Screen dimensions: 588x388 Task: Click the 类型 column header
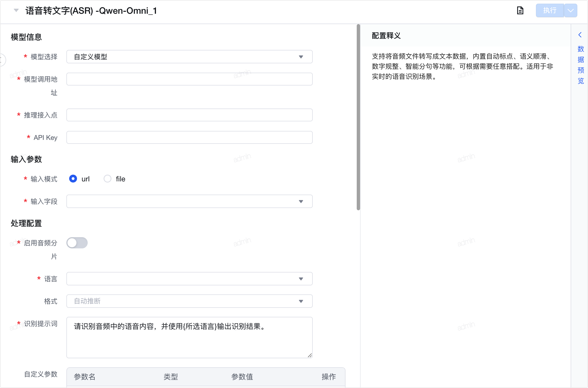click(x=171, y=377)
